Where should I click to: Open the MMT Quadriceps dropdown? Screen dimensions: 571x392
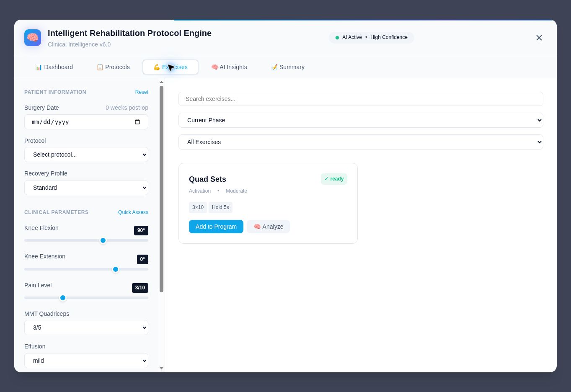tap(86, 328)
